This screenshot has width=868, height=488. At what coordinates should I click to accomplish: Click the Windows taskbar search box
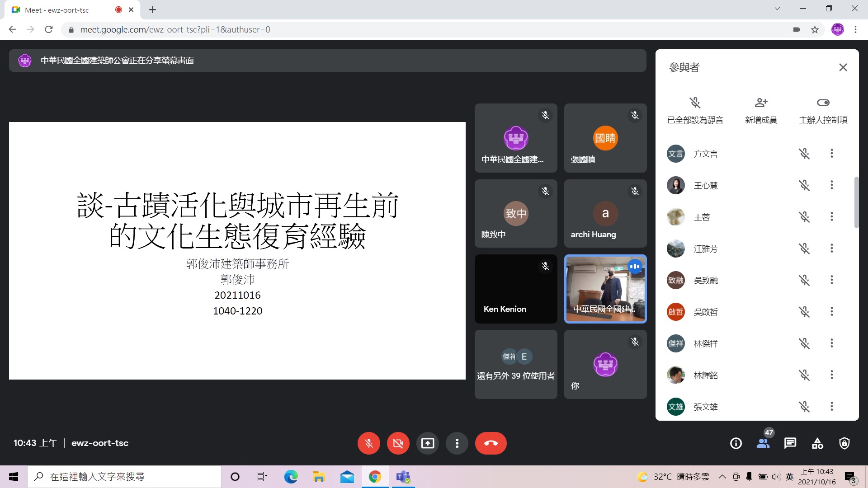click(124, 477)
